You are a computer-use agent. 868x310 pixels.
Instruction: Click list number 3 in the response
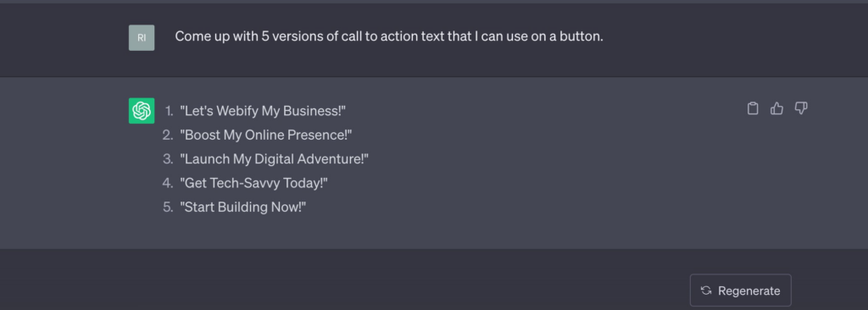tap(169, 159)
